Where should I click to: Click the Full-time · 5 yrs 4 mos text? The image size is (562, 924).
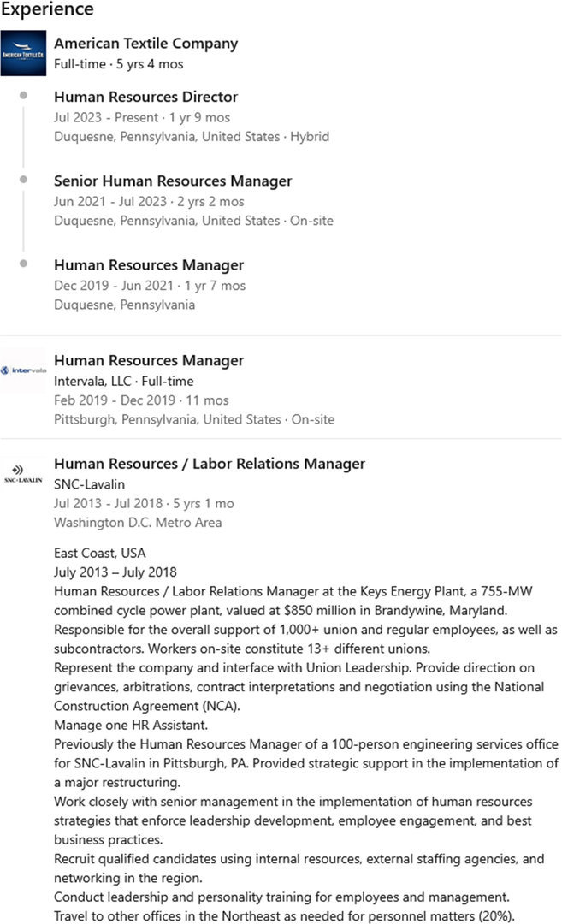click(118, 64)
